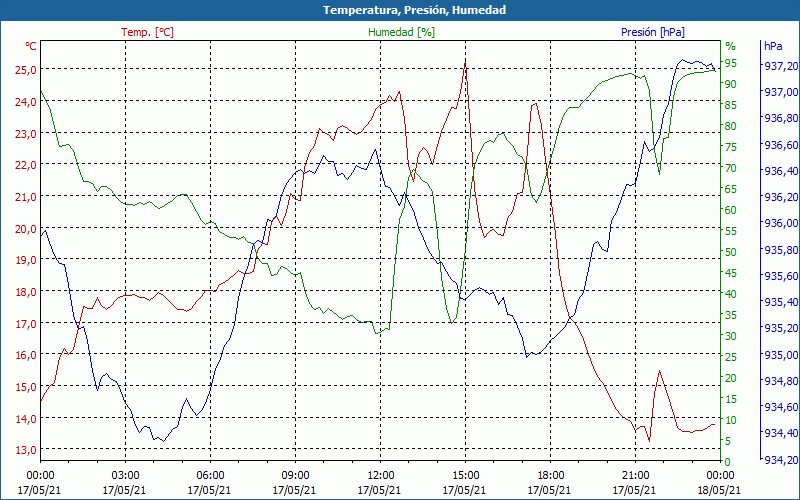
Task: Click the 09:00 time axis label
Action: click(295, 476)
